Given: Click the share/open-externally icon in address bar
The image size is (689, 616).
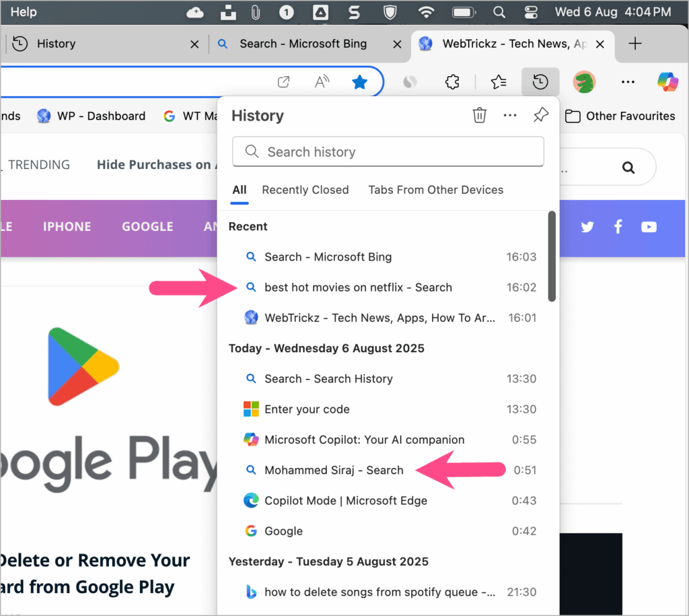Looking at the screenshot, I should pos(283,81).
